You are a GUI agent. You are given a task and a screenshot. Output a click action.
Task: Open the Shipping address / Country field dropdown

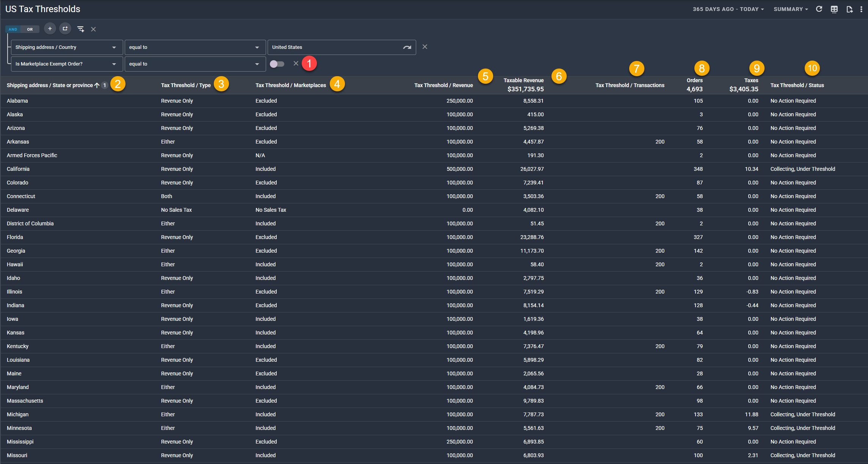pyautogui.click(x=67, y=47)
